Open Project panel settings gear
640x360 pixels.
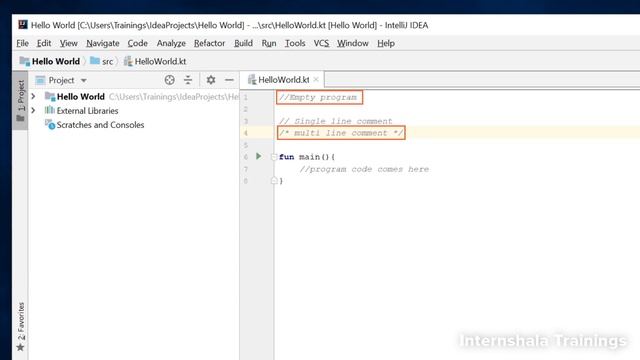211,80
